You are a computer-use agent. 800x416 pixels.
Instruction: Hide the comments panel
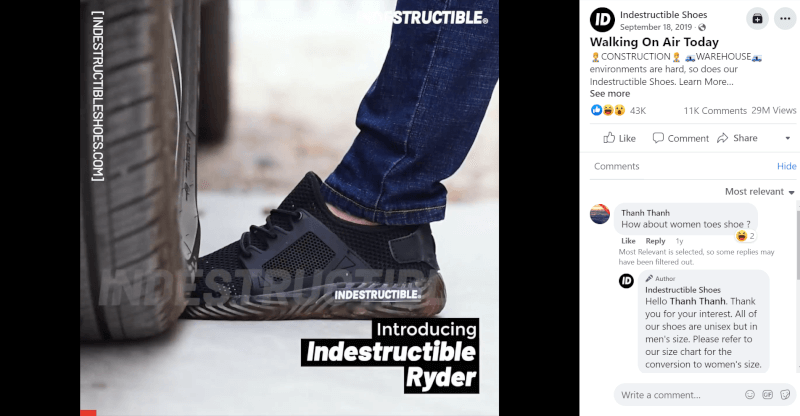(x=786, y=166)
